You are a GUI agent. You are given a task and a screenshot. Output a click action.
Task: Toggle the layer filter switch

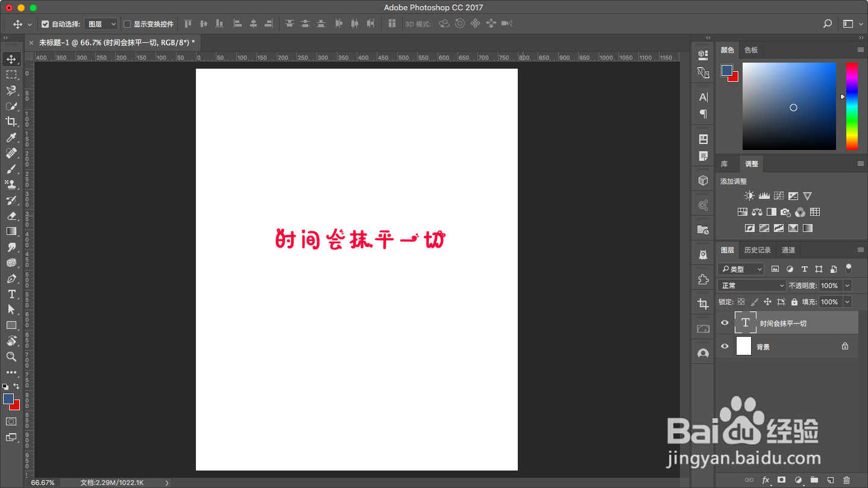(849, 268)
